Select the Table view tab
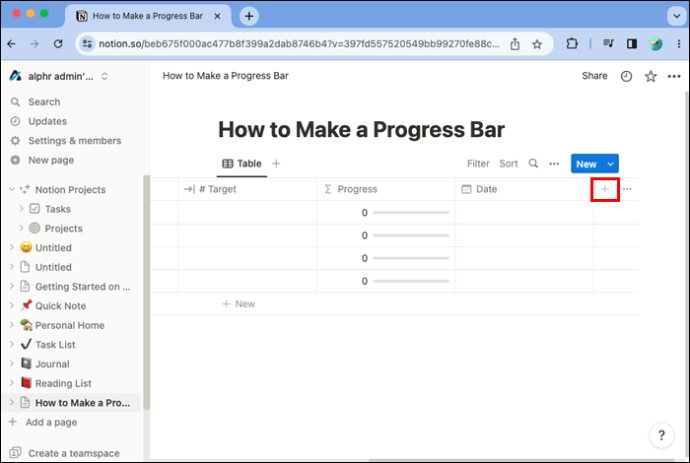Screen dimensions: 690x463 [242, 164]
